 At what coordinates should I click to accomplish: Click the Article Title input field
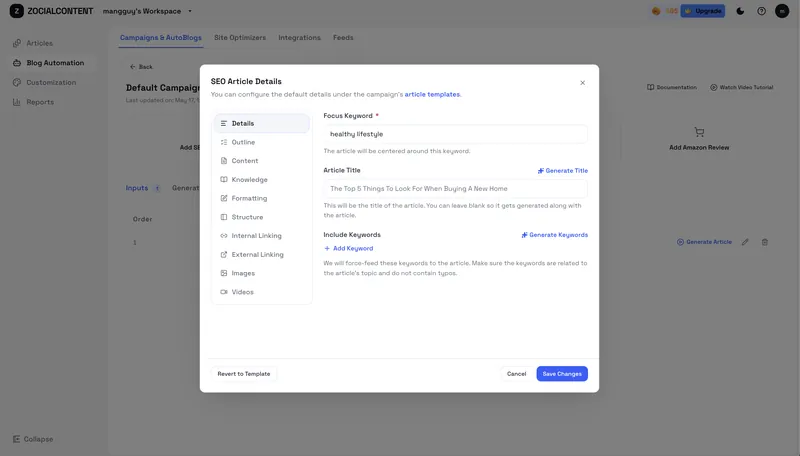455,189
